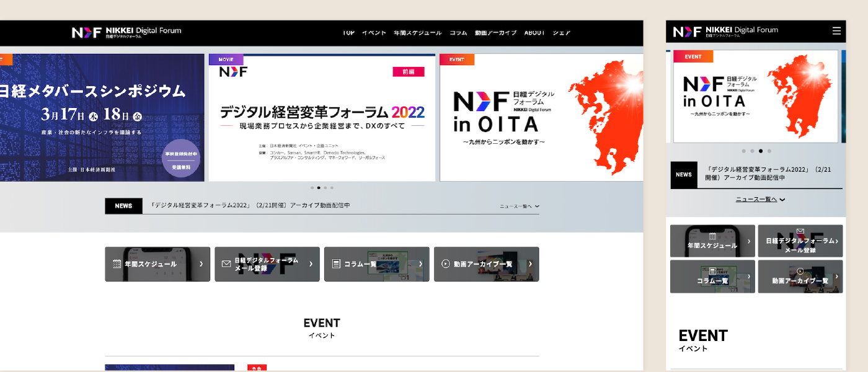This screenshot has height=372, width=868.
Task: Click calendar icon on desktop 年間スケジュール button
Action: (117, 264)
